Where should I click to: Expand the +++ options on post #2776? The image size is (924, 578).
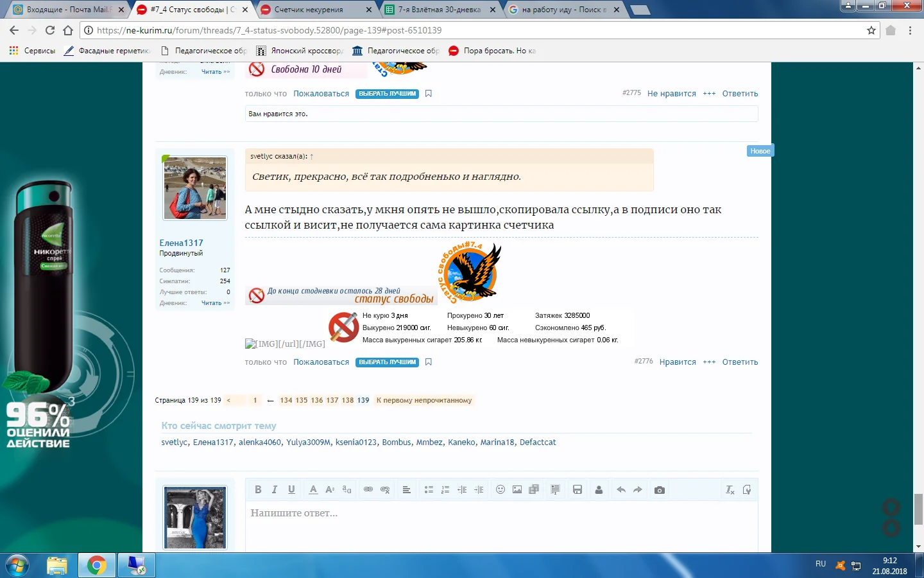pyautogui.click(x=709, y=362)
